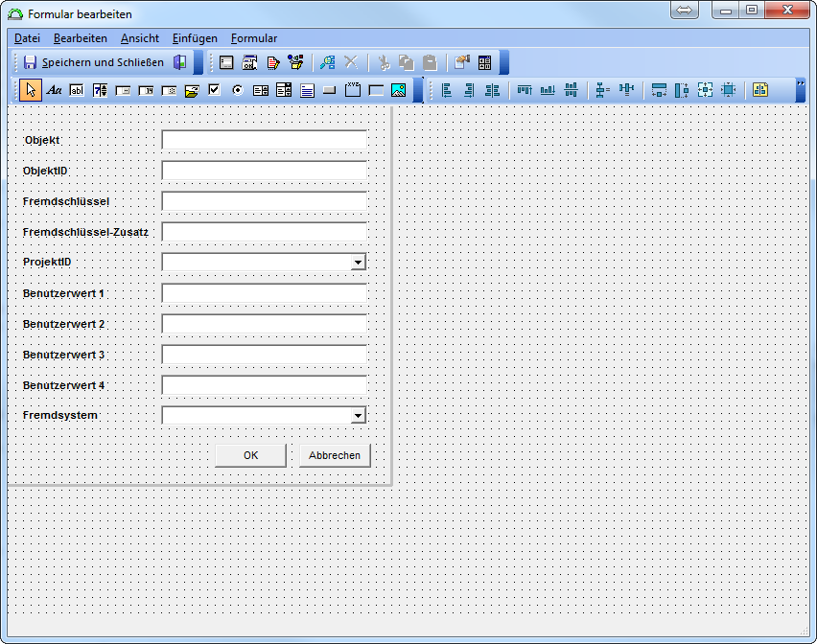Click the clipboard paste icon
This screenshot has height=644, width=817.
(430, 62)
